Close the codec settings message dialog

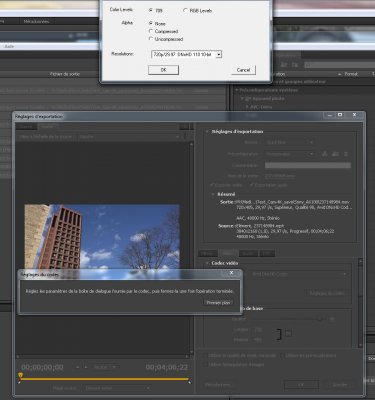231,273
